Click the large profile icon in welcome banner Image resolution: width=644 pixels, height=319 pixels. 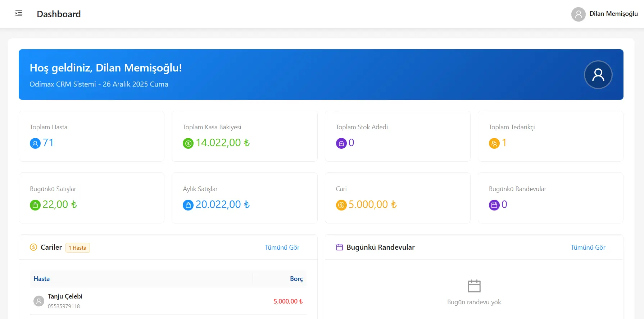[x=598, y=75]
